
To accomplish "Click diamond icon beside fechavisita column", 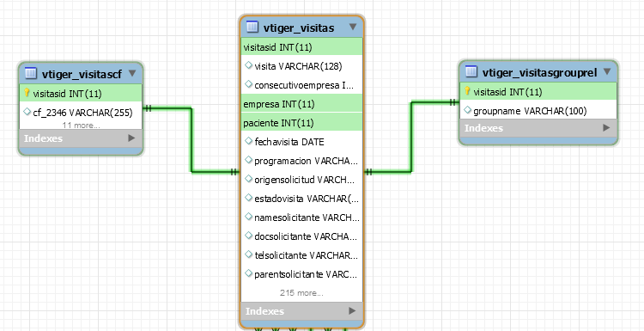I will click(x=248, y=141).
